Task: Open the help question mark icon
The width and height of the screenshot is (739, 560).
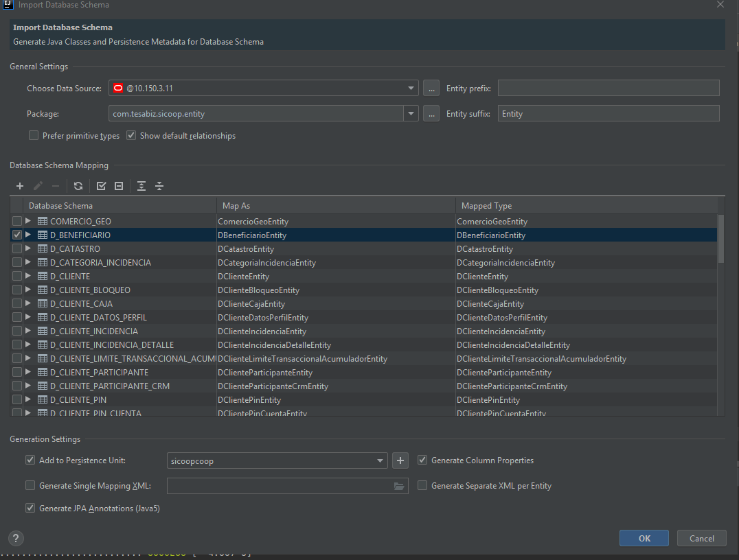Action: coord(16,538)
